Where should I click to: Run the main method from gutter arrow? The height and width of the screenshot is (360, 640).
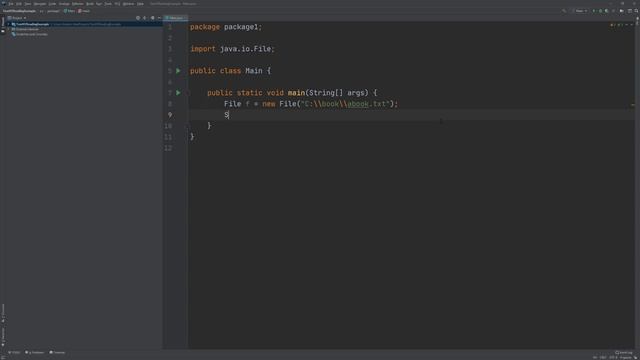178,93
